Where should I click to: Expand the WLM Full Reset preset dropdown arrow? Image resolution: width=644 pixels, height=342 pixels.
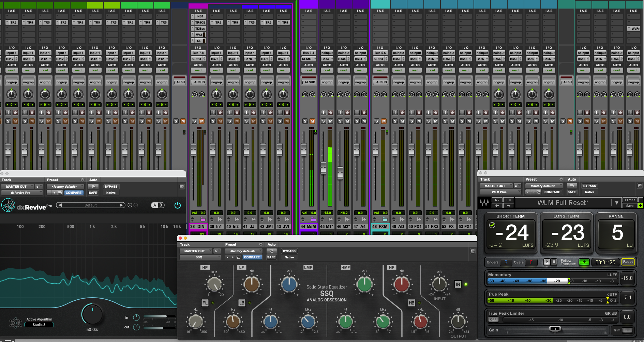[616, 203]
